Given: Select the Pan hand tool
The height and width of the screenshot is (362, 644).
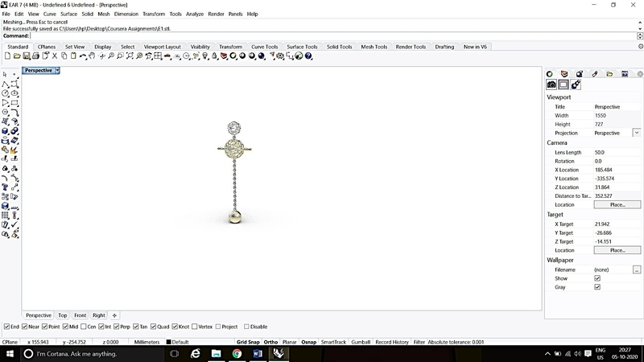Looking at the screenshot, I should pyautogui.click(x=92, y=56).
